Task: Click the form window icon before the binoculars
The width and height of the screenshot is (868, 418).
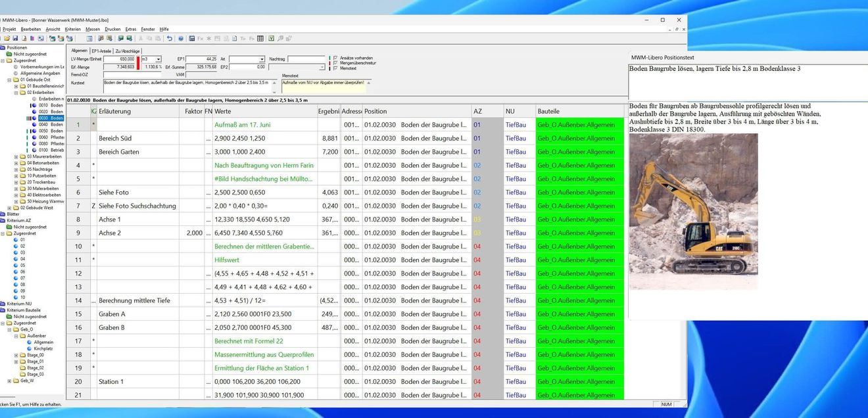Action: click(89, 38)
